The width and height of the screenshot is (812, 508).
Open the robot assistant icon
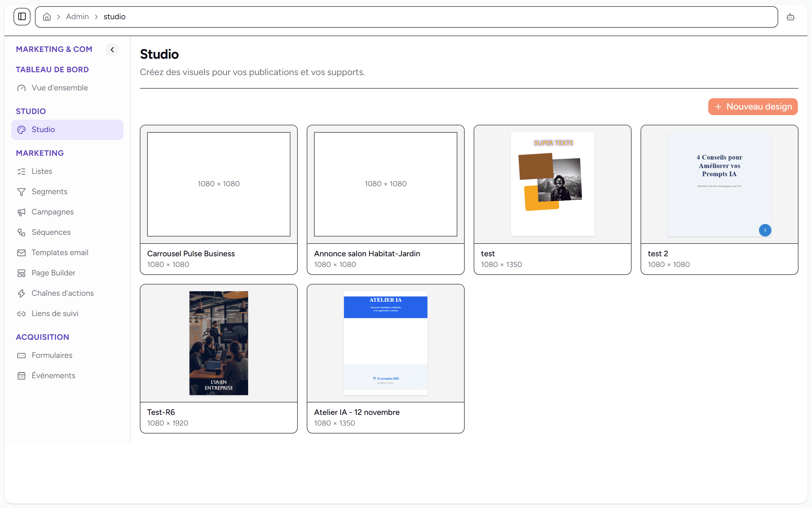point(790,17)
